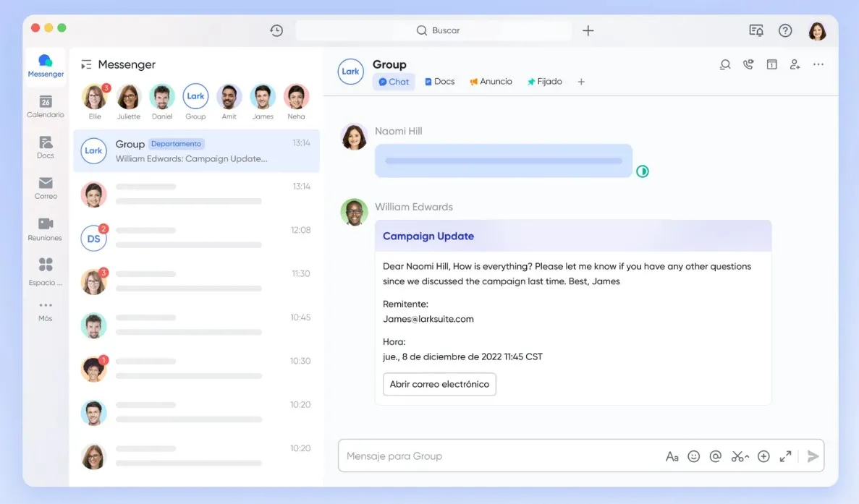Open the pinned Lark Group avatar
Image resolution: width=859 pixels, height=504 pixels.
(x=195, y=96)
